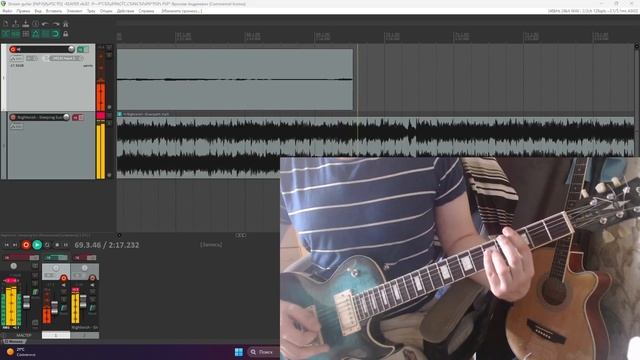This screenshot has width=640, height=360.
Task: Adjust the track 2 pan knob in the mixer
Action: [x=84, y=268]
